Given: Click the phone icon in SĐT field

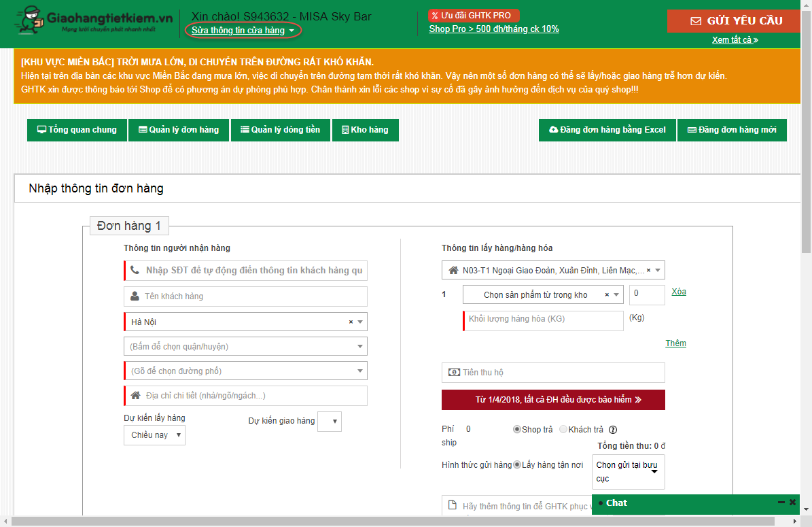Looking at the screenshot, I should pos(135,270).
